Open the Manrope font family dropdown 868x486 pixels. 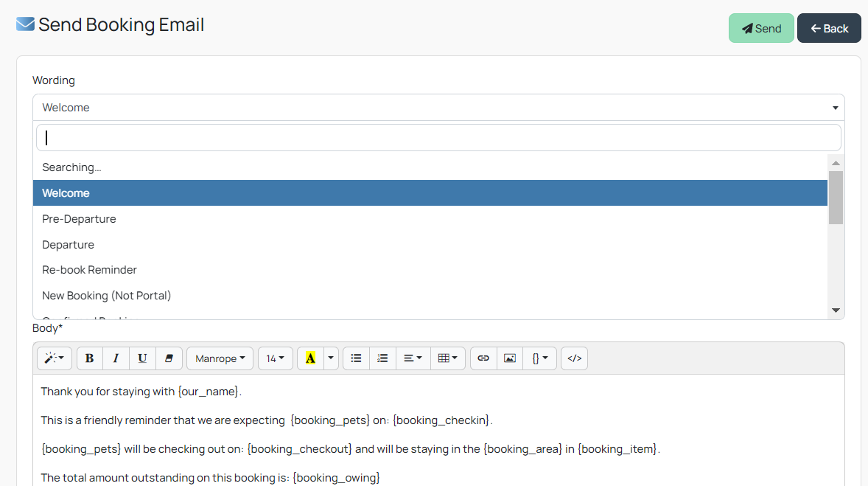(220, 358)
